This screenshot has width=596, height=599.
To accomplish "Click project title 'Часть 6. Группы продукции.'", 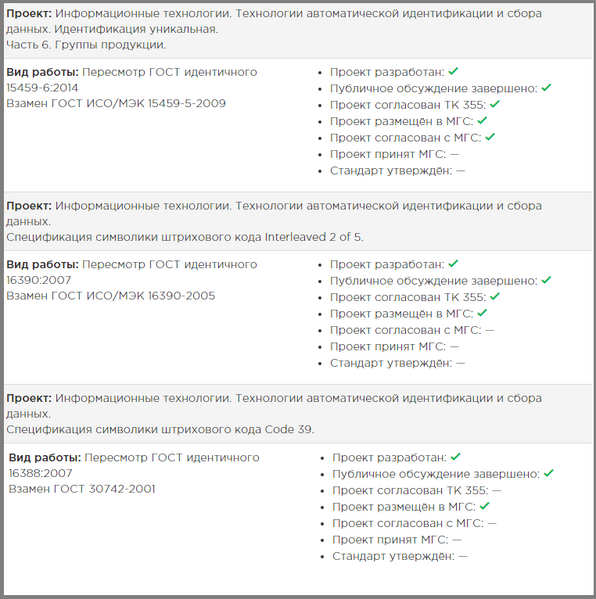I will click(86, 45).
